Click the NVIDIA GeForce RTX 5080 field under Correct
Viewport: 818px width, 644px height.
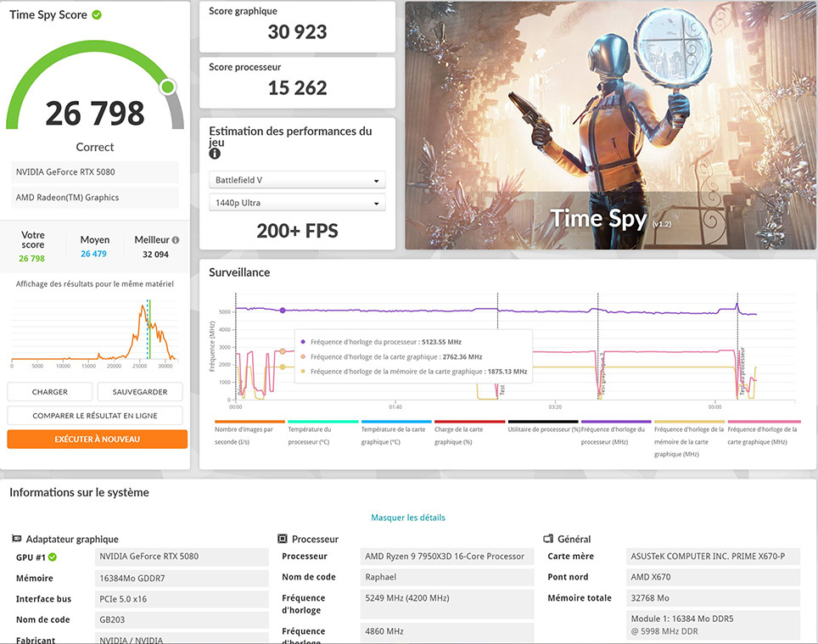[x=95, y=172]
